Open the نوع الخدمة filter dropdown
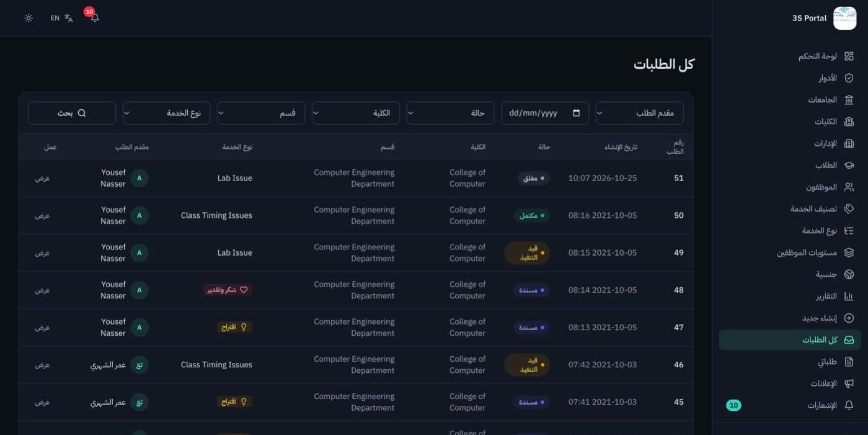Viewport: 868px width, 435px height. (166, 113)
